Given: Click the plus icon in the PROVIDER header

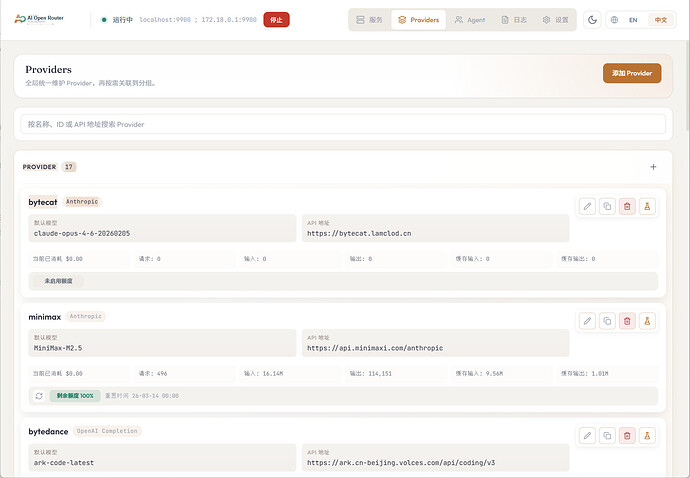Looking at the screenshot, I should [x=653, y=167].
